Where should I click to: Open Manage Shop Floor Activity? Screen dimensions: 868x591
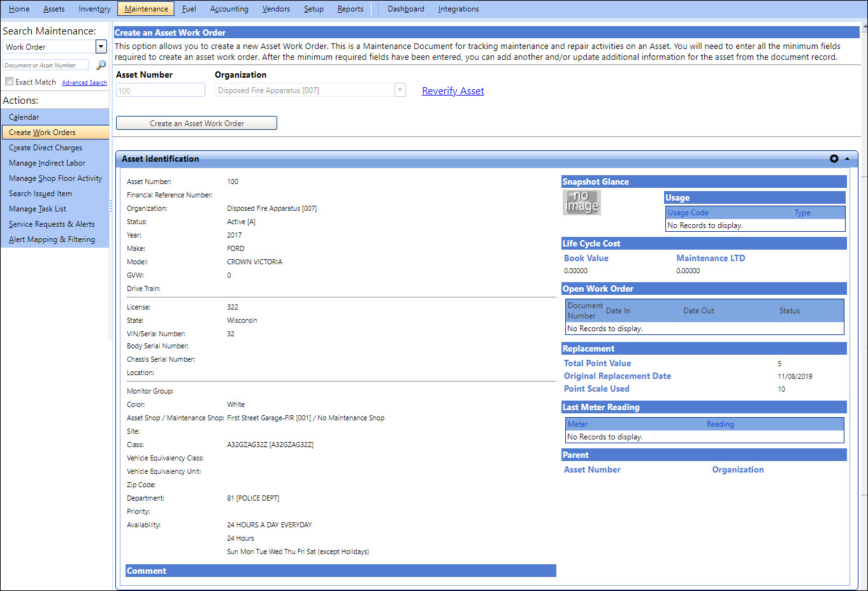[x=55, y=178]
